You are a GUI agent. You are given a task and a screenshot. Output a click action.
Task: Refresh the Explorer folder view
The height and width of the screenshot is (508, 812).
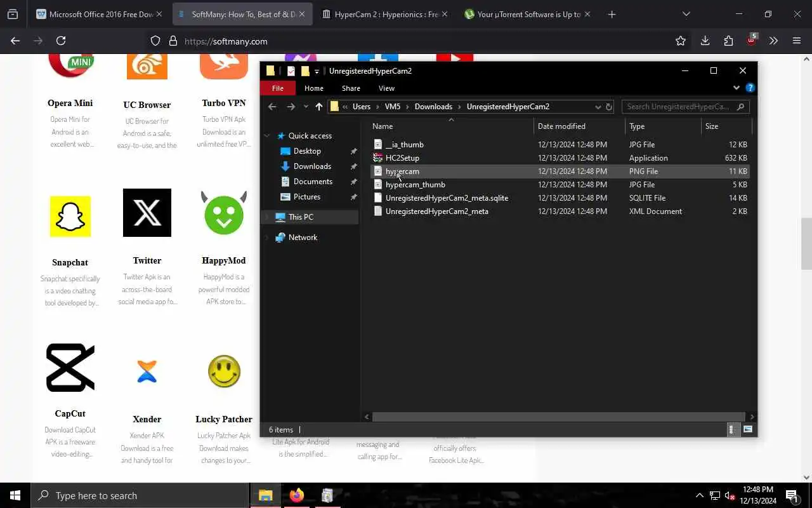(609, 107)
